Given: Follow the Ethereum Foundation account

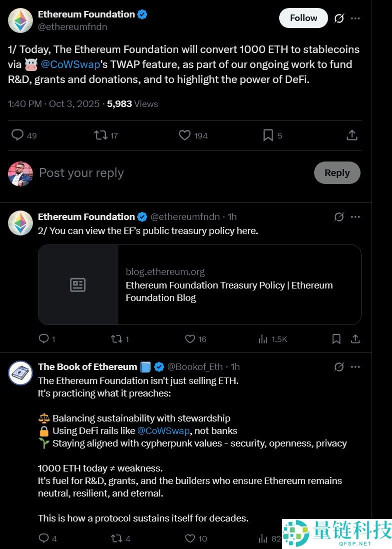Looking at the screenshot, I should 303,18.
